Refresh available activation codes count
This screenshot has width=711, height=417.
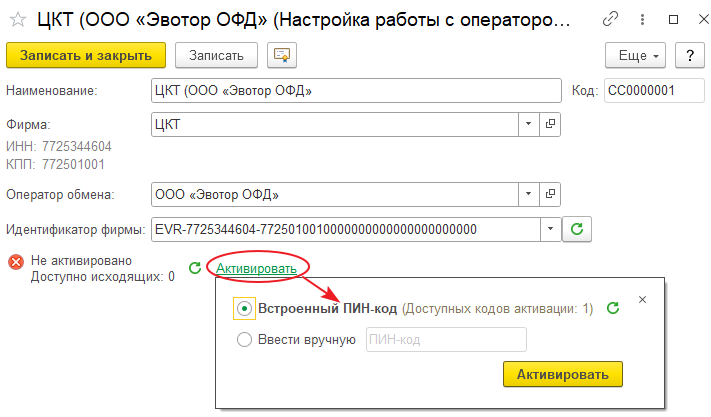(x=613, y=309)
